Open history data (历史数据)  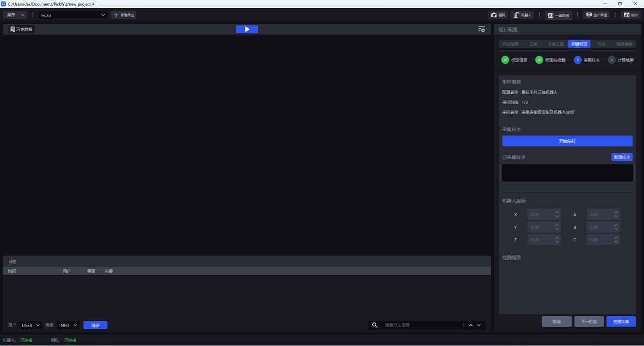[x=21, y=29]
